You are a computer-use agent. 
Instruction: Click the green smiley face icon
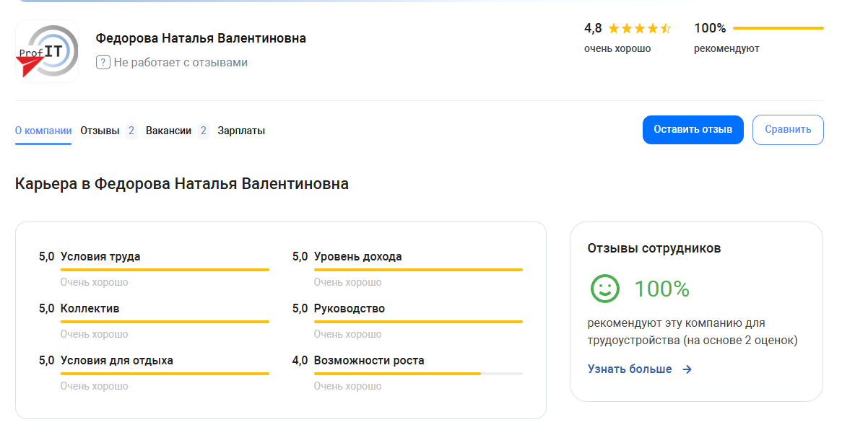pyautogui.click(x=605, y=289)
